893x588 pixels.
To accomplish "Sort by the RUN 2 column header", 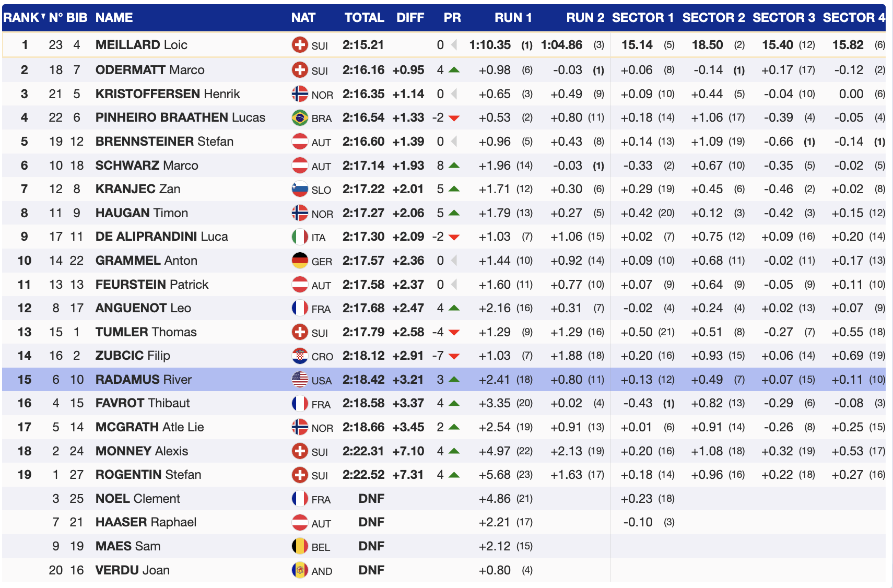I will pos(585,18).
